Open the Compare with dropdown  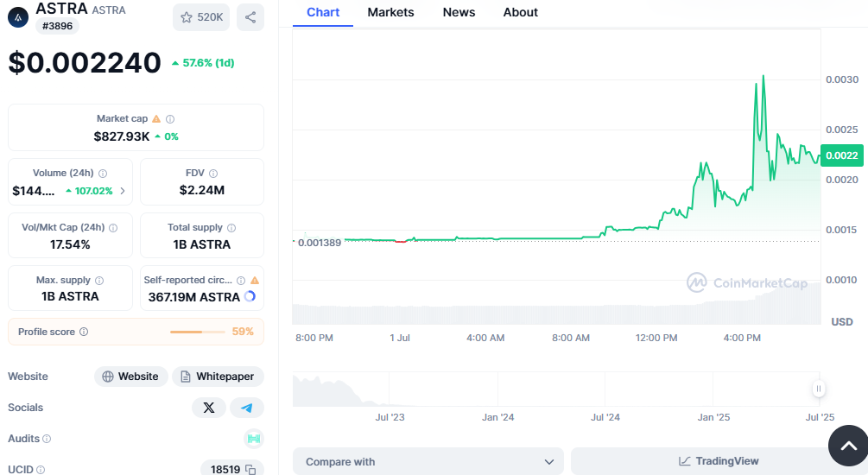tap(428, 461)
